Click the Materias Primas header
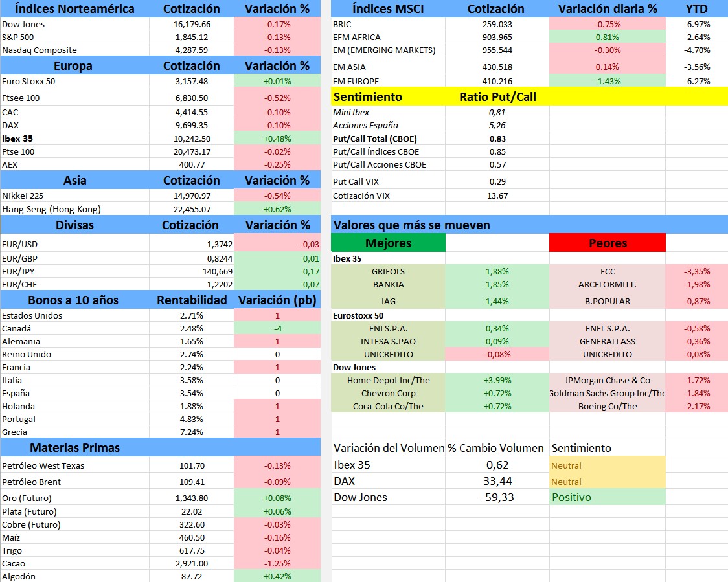Viewport: 728px width, 582px height. coord(74,448)
